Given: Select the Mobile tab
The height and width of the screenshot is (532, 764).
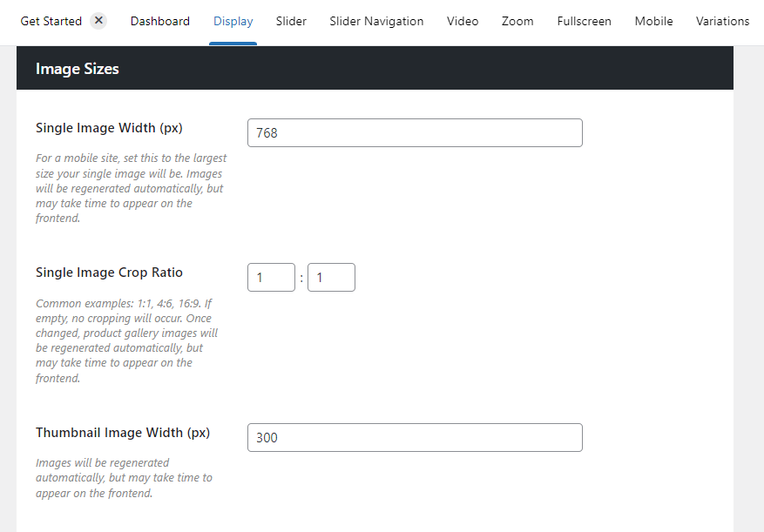Looking at the screenshot, I should point(653,21).
